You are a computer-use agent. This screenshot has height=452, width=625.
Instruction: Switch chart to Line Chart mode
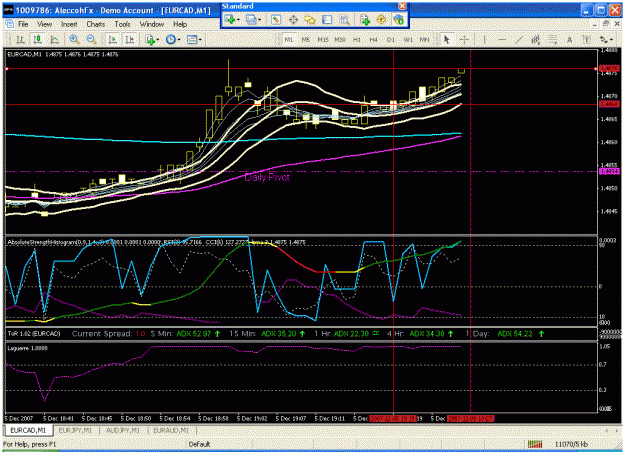pos(54,39)
